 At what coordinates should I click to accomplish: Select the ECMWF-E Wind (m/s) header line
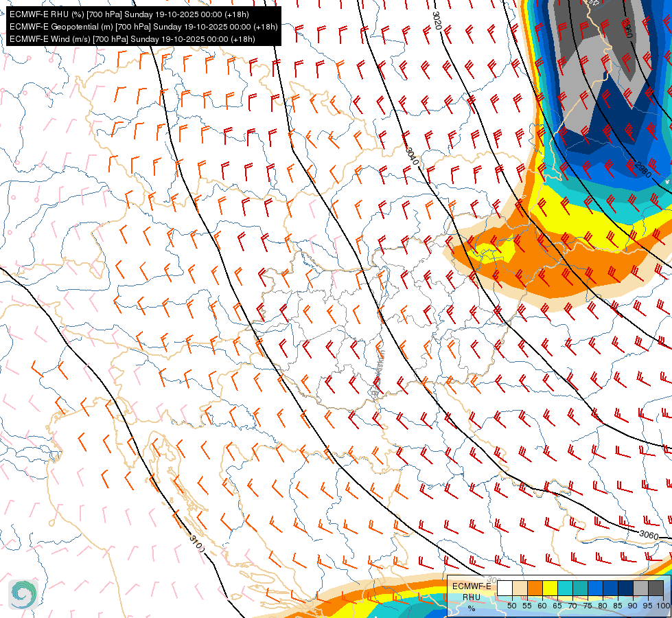pos(132,39)
